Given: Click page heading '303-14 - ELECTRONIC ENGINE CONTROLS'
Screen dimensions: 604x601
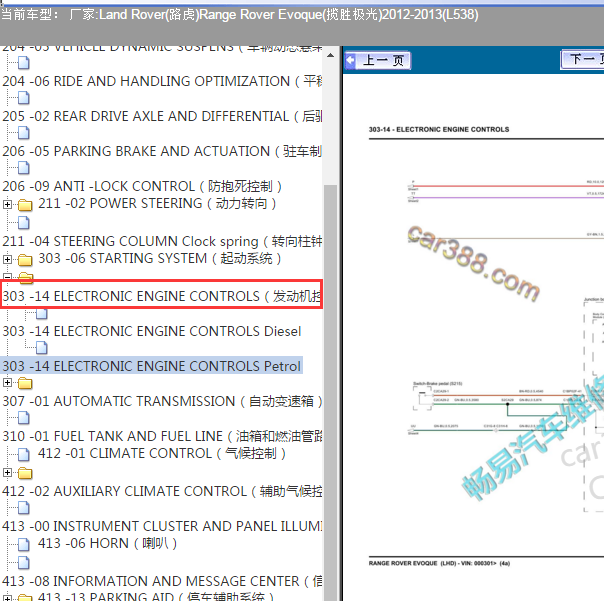Looking at the screenshot, I should click(439, 129).
